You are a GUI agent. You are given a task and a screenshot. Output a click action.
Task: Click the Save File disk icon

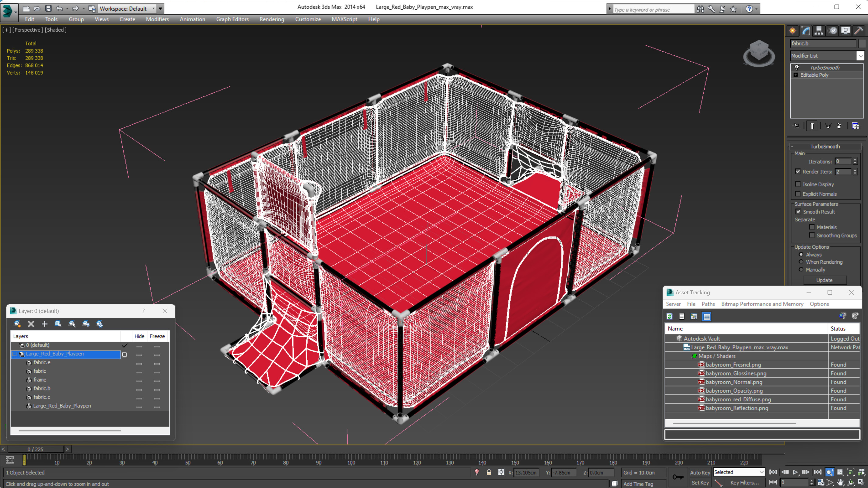(x=48, y=9)
